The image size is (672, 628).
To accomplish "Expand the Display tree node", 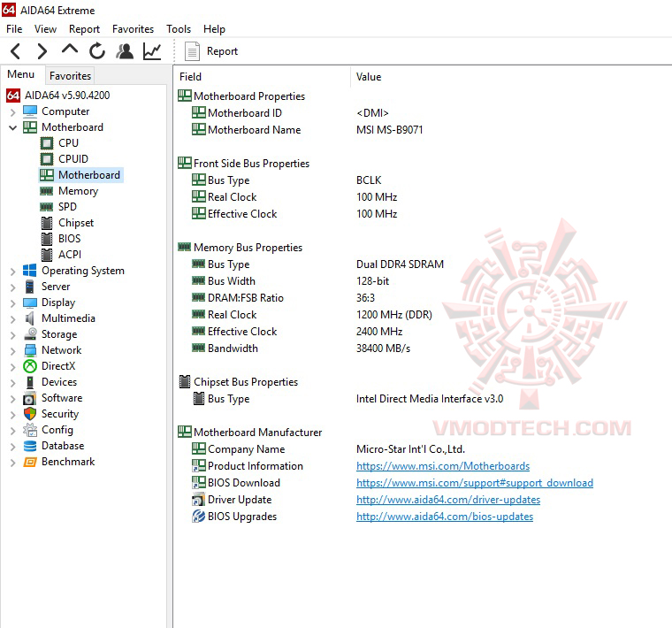I will tap(12, 303).
